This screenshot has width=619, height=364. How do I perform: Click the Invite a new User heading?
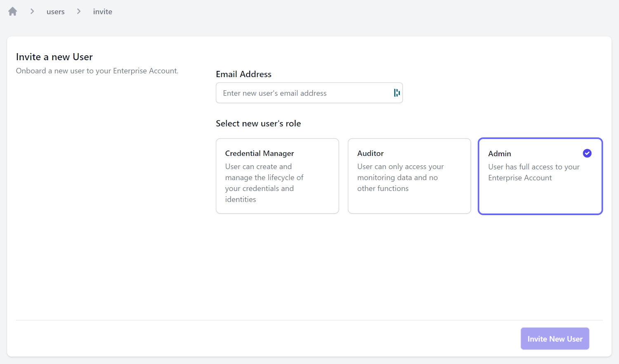click(54, 56)
